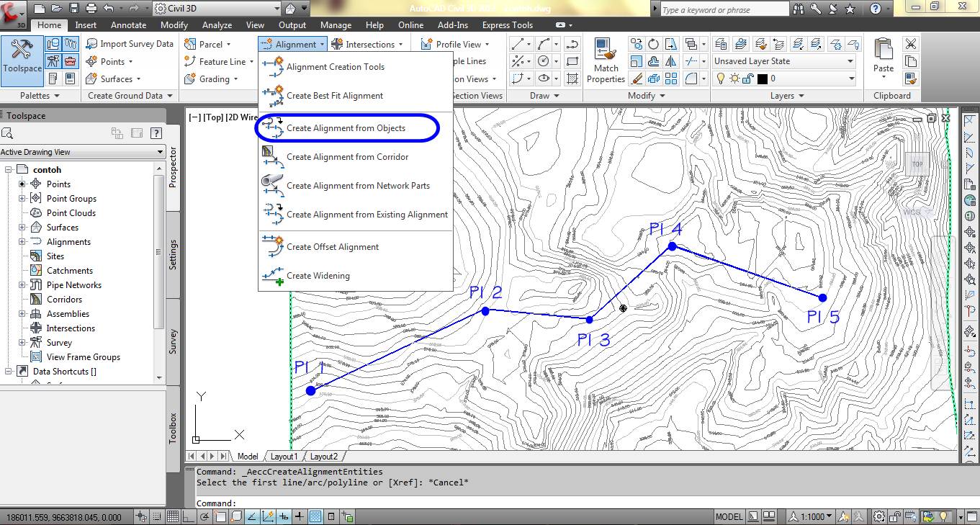Open the Import Survey Data tool
Viewport: 980px width, 525px height.
(x=130, y=43)
